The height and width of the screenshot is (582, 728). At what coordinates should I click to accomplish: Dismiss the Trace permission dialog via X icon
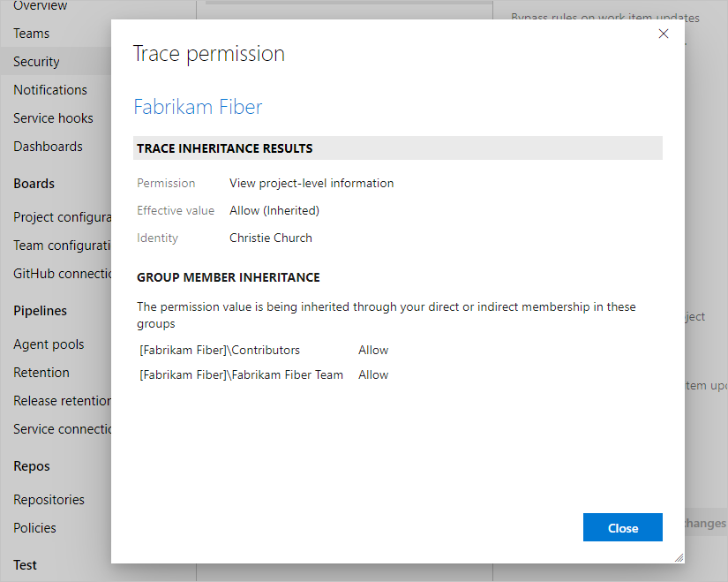(664, 34)
